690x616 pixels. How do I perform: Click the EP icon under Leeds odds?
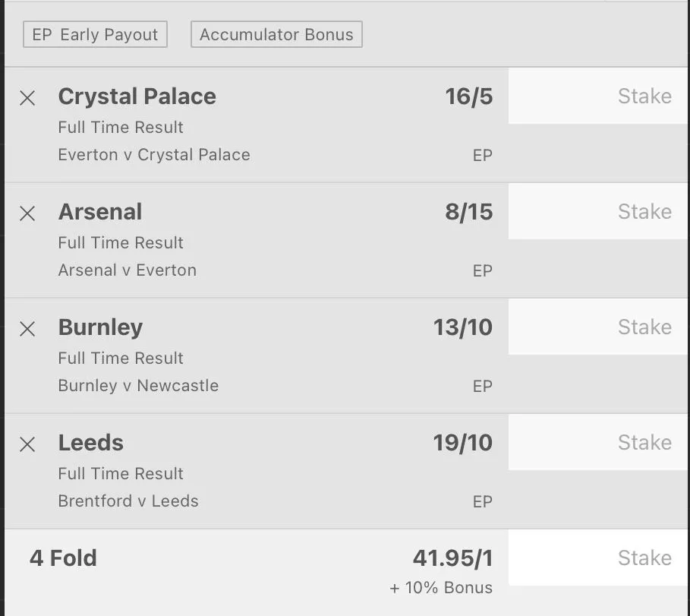pyautogui.click(x=483, y=502)
